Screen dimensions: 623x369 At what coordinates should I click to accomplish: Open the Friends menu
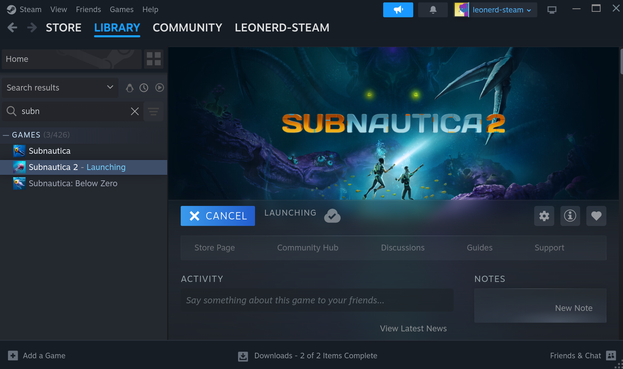(x=88, y=9)
